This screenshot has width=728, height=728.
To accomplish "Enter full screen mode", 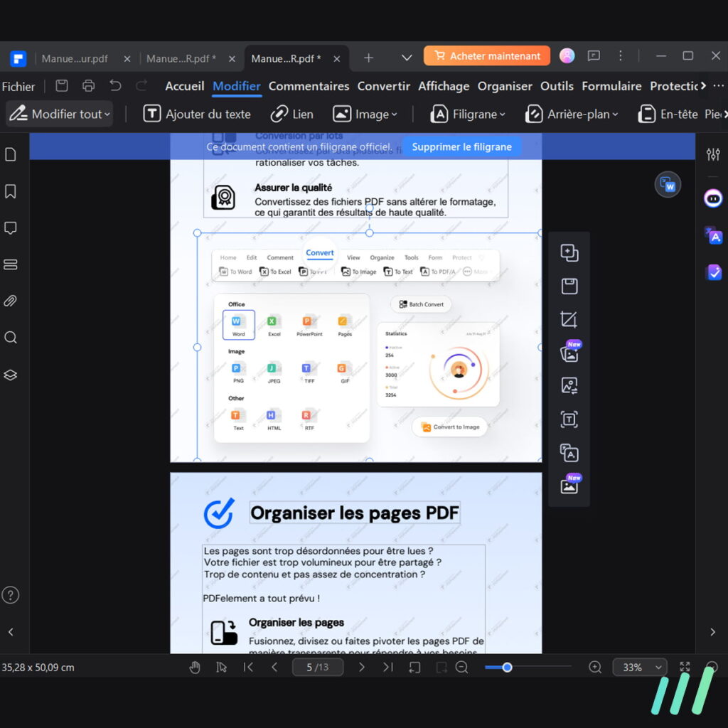I will point(685,667).
